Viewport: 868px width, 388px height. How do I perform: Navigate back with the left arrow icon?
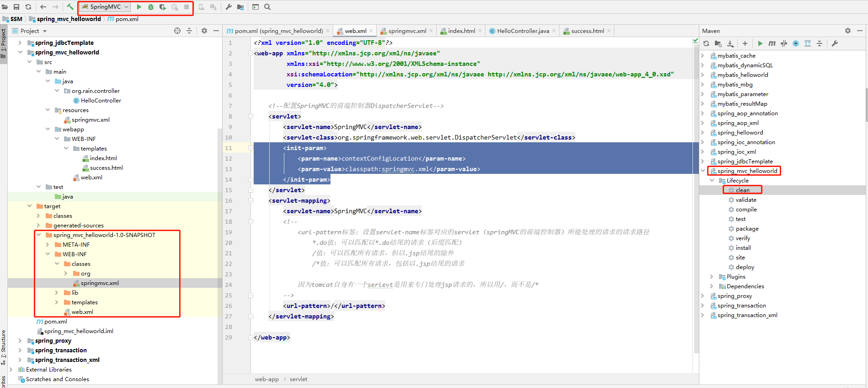tap(43, 7)
